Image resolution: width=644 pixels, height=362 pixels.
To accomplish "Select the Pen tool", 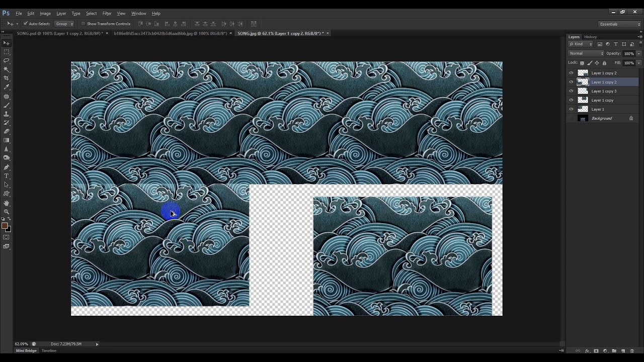I will click(x=7, y=167).
